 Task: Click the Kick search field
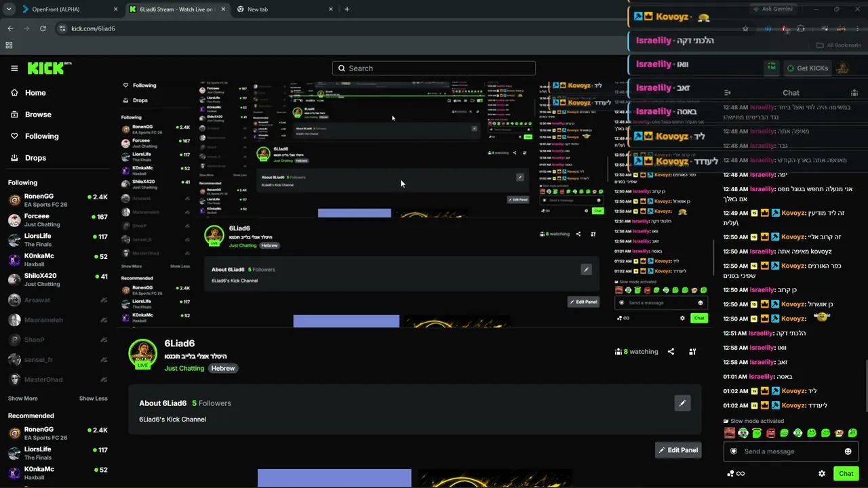pos(434,68)
